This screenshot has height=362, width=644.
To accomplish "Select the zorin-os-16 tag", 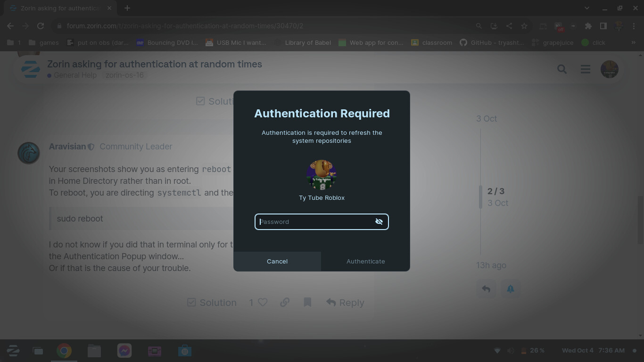I will coord(124,75).
